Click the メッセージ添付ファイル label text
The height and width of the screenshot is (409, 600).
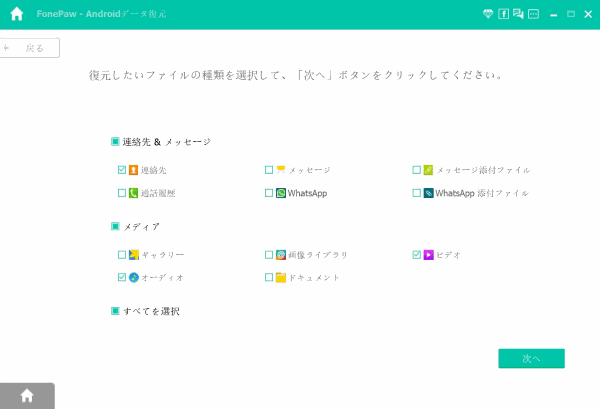(x=483, y=170)
